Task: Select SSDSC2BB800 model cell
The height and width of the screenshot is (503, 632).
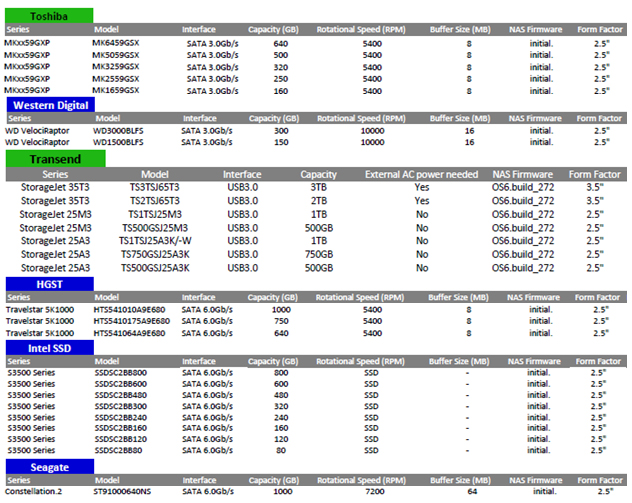Action: (121, 373)
